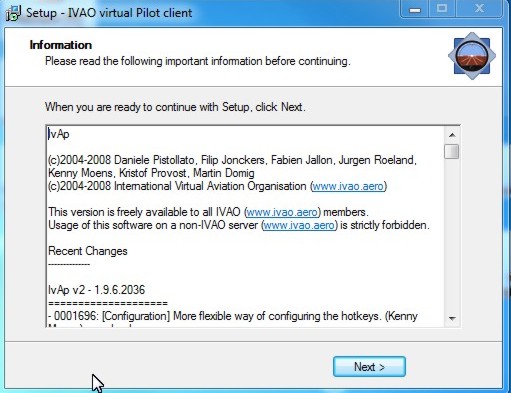
Task: Open the setup installer icon in title bar
Action: tap(13, 13)
